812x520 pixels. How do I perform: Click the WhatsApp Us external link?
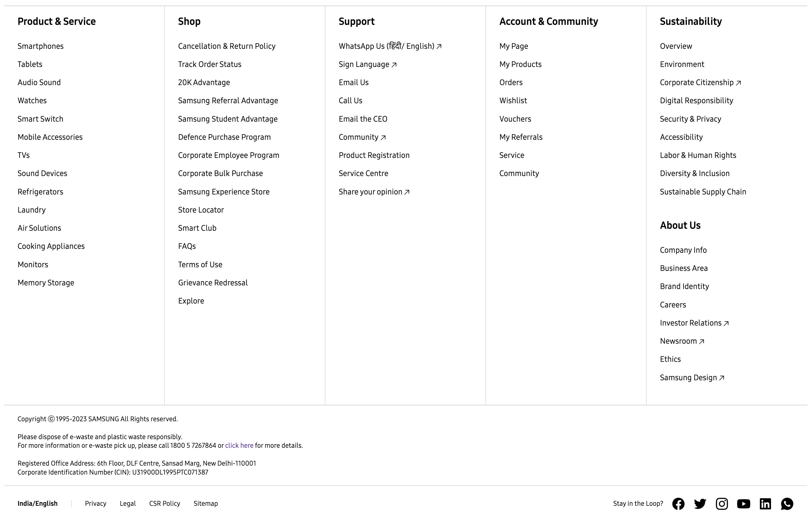click(390, 46)
